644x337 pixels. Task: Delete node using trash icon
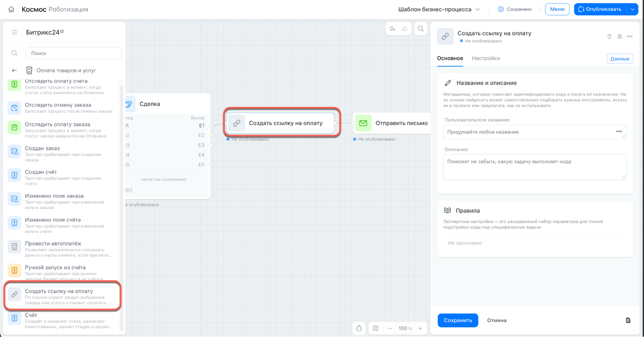(x=609, y=36)
